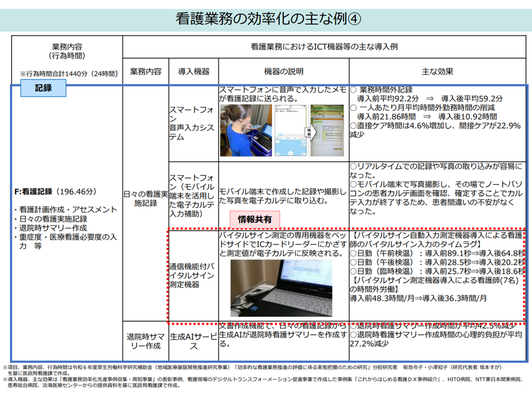This screenshot has width=532, height=399.
Task: Click the blue 記録 label box
Action: point(43,87)
